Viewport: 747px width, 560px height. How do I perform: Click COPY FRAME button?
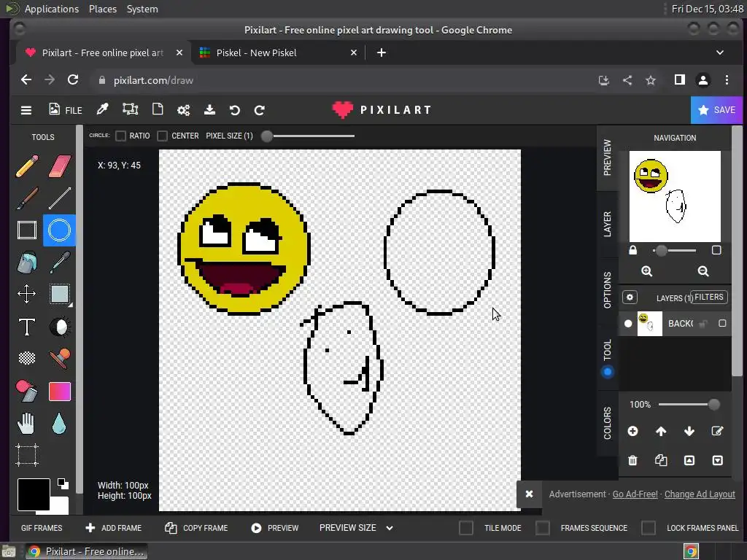(196, 528)
